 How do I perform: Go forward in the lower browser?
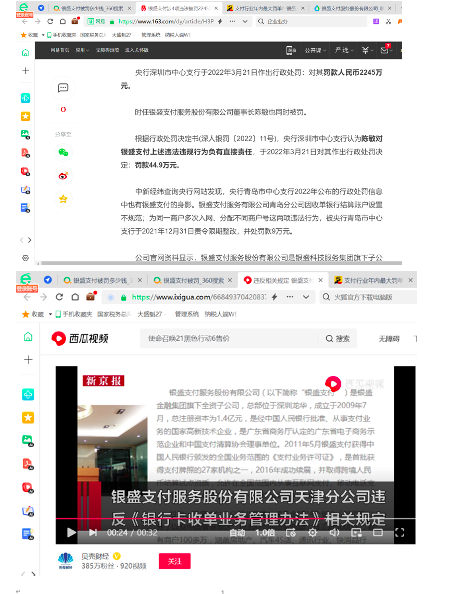coord(43,297)
